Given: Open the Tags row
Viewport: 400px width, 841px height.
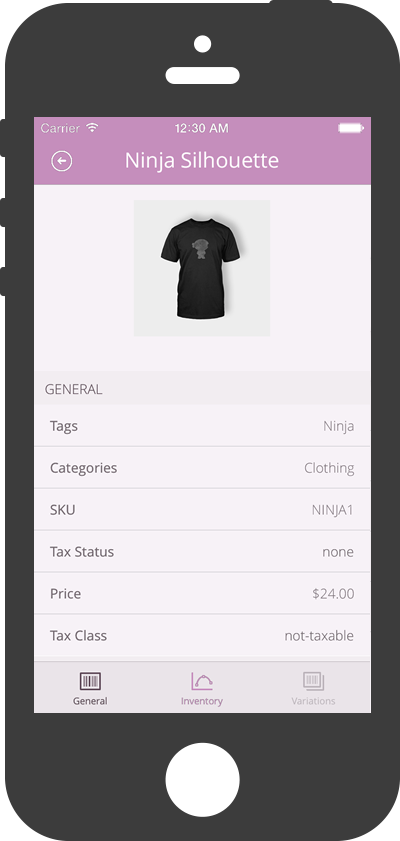Looking at the screenshot, I should pos(202,426).
